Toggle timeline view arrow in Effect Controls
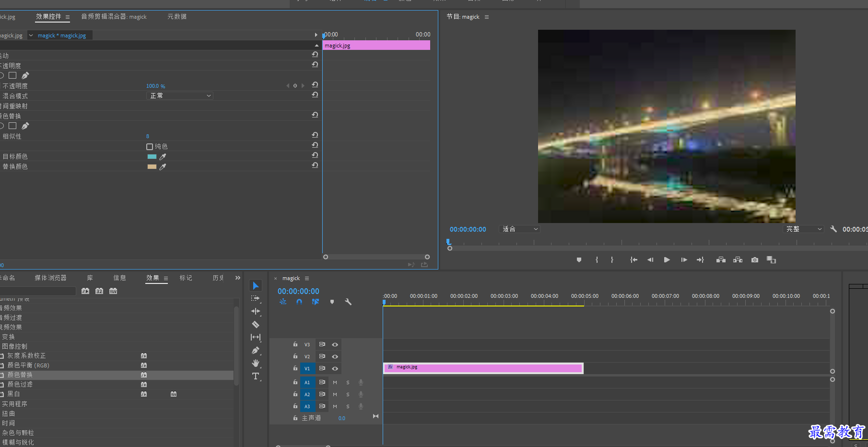Viewport: 868px width, 447px height. pos(316,35)
